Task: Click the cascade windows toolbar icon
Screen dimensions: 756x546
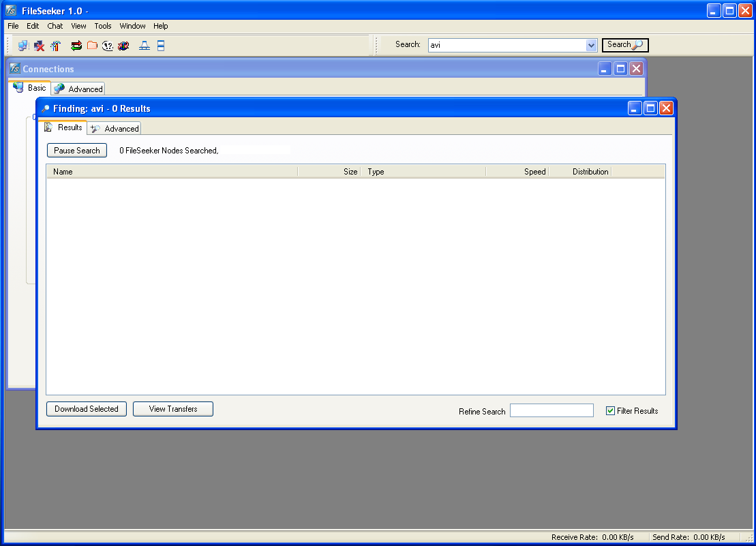Action: coord(144,46)
